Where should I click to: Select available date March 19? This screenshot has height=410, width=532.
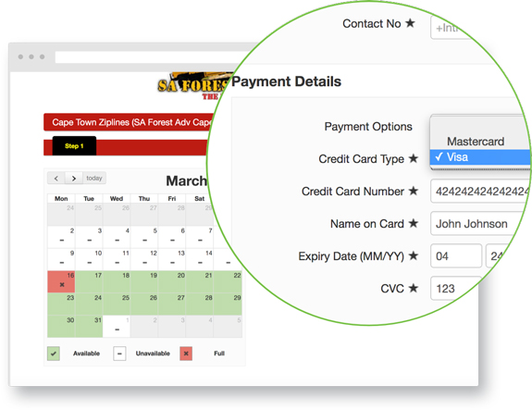pos(144,281)
